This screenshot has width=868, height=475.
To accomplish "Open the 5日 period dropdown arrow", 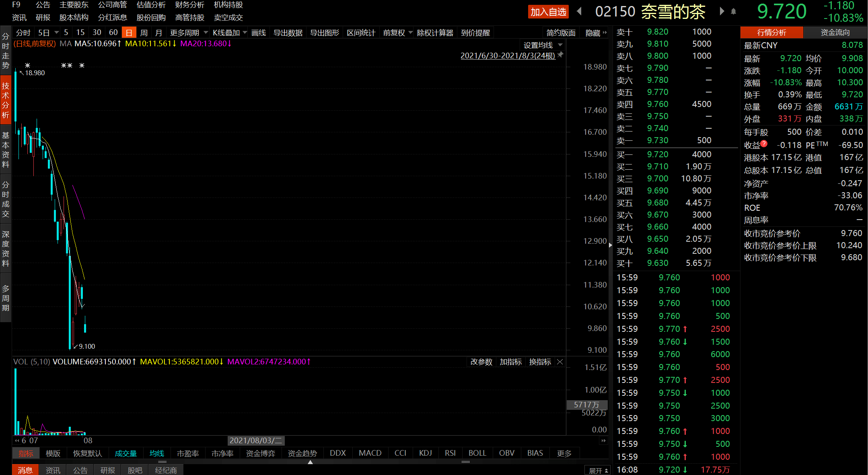I will click(57, 33).
